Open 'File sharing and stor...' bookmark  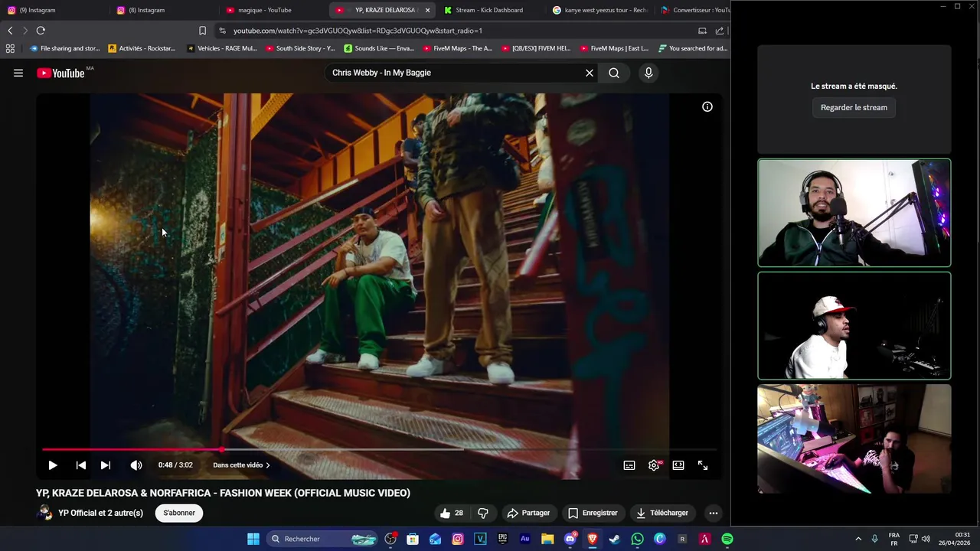65,48
